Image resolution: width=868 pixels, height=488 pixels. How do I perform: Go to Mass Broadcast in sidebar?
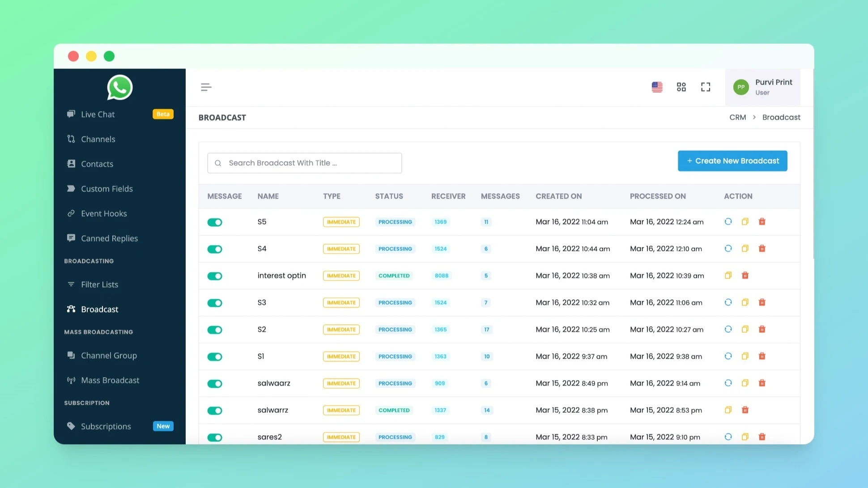click(x=110, y=380)
